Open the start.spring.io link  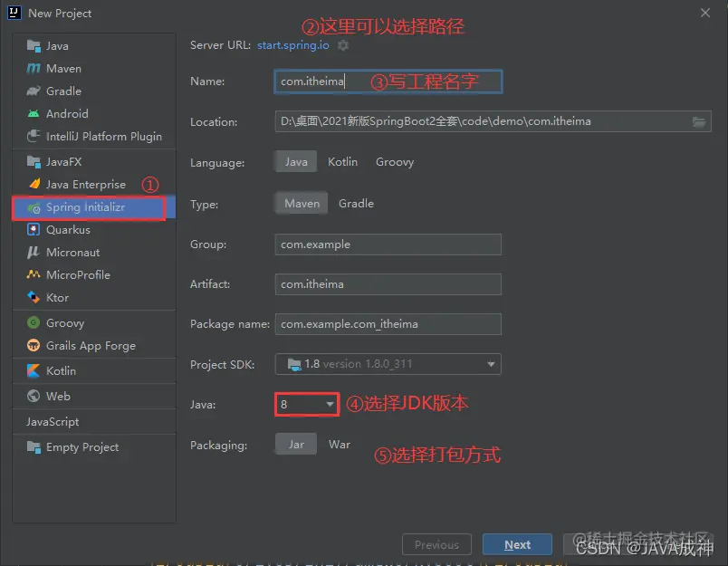click(293, 45)
